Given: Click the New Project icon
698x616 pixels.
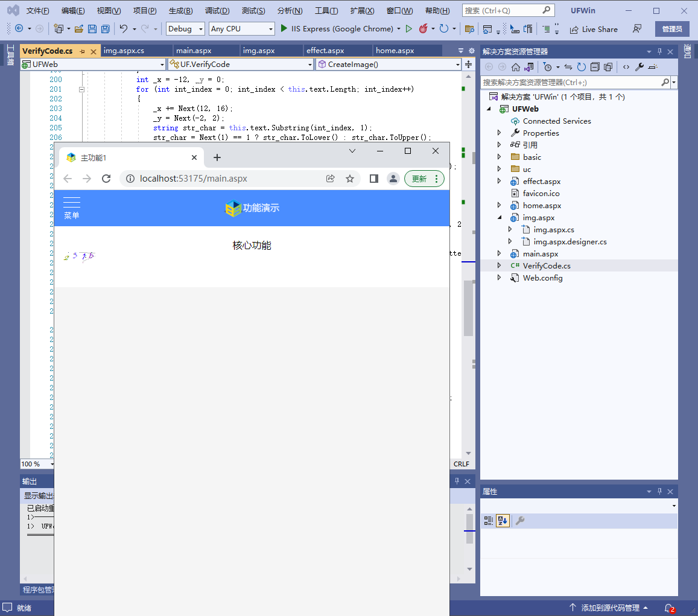Looking at the screenshot, I should [x=58, y=29].
